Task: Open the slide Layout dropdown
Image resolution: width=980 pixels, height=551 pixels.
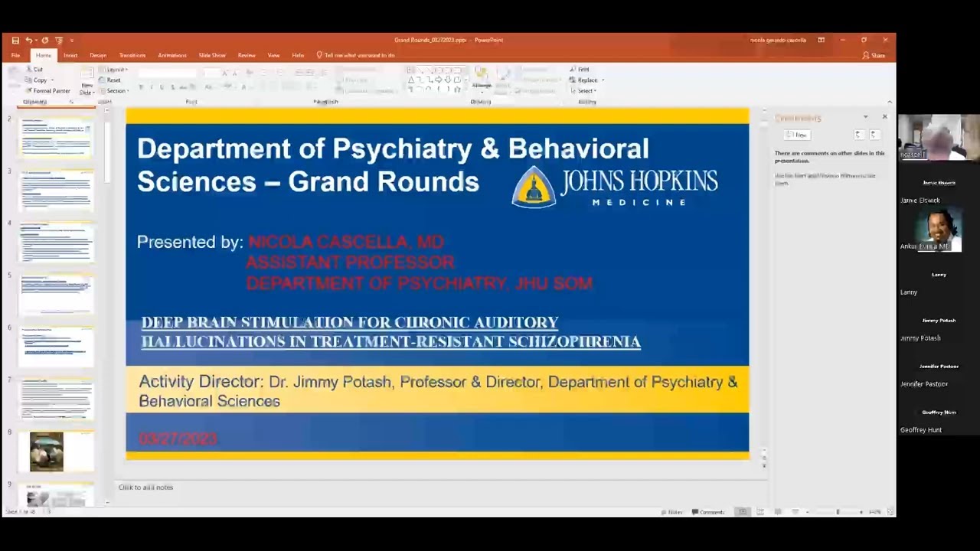Action: (115, 70)
